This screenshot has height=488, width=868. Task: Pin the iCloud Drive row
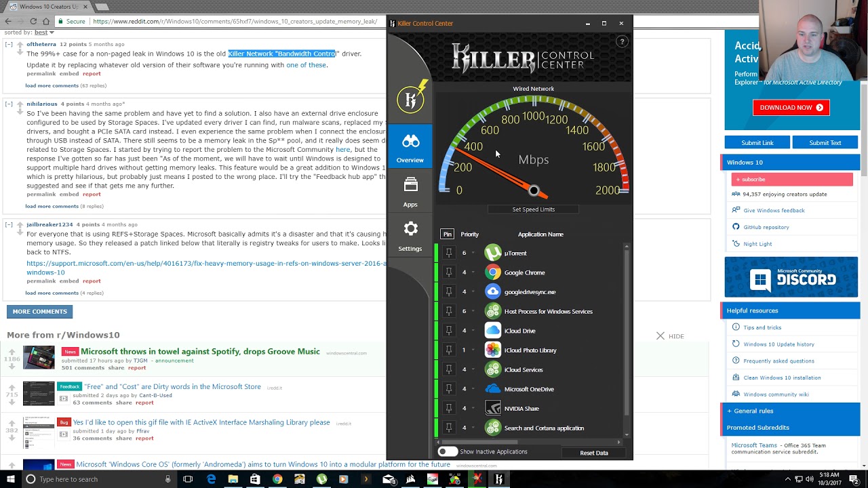(x=448, y=331)
